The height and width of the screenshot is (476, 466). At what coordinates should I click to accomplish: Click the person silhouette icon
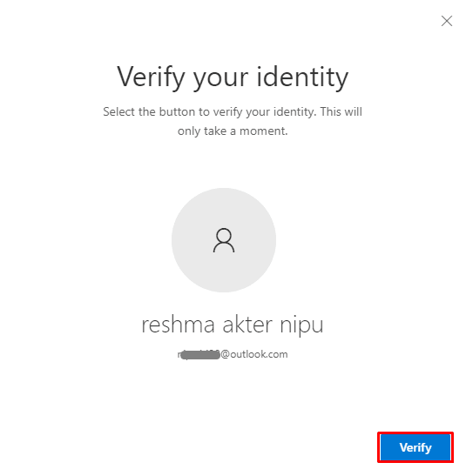tap(224, 240)
